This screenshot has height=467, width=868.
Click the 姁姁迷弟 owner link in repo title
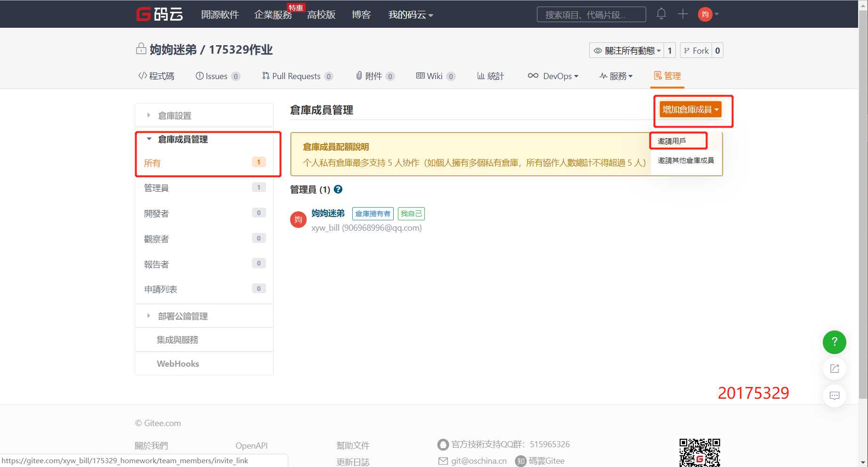pyautogui.click(x=173, y=50)
